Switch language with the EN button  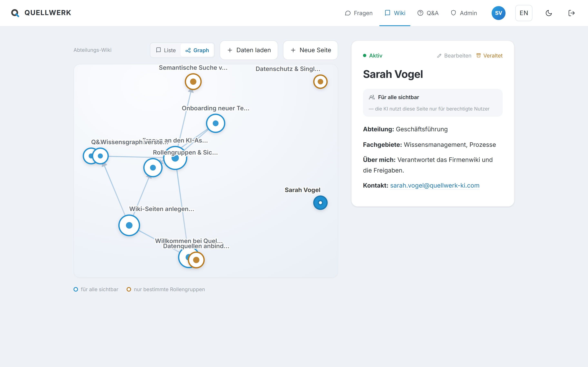pos(524,13)
